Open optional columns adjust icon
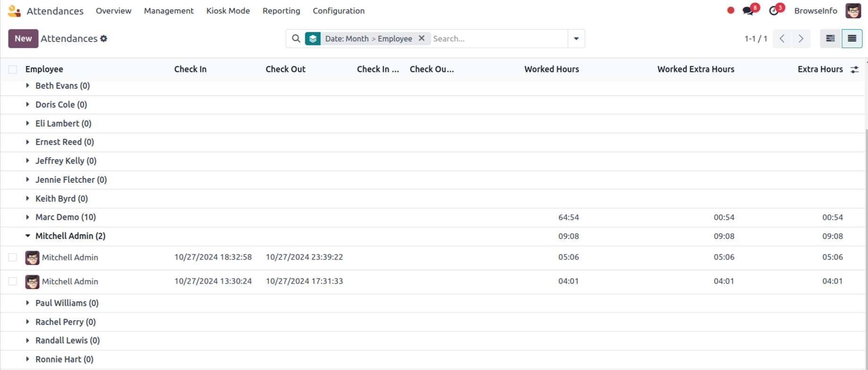The width and height of the screenshot is (868, 370). [x=854, y=69]
